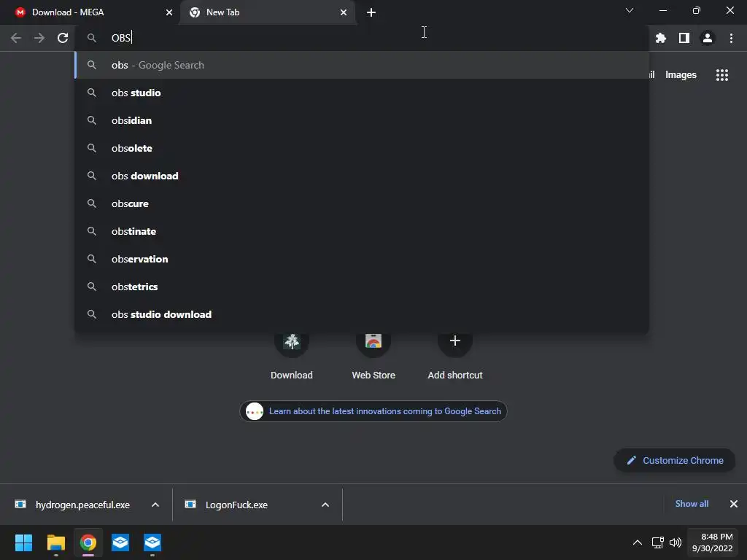Toggle the Chrome side panel icon

click(x=684, y=38)
